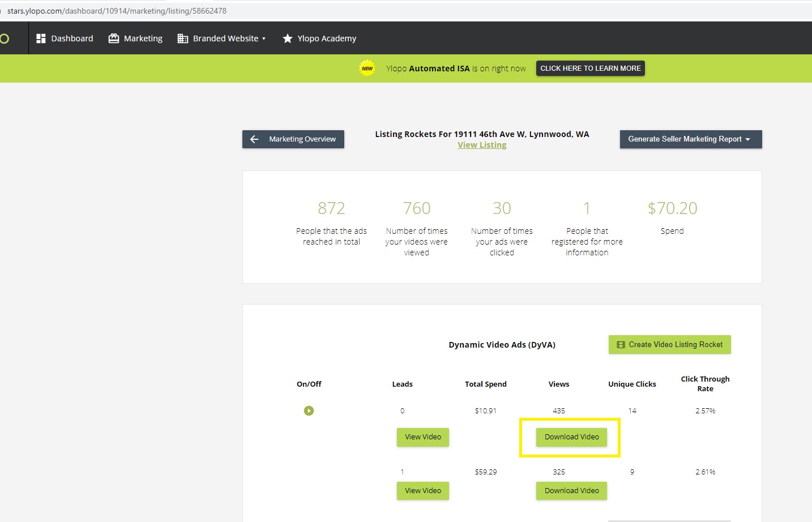This screenshot has width=812, height=522.
Task: Click the back arrow on Marketing Overview
Action: (x=254, y=139)
